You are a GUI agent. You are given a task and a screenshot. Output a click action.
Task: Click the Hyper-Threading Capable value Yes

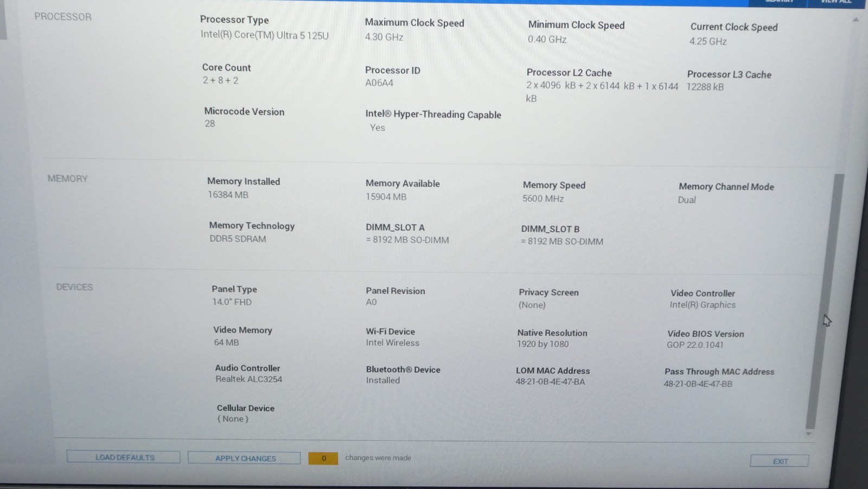click(378, 128)
